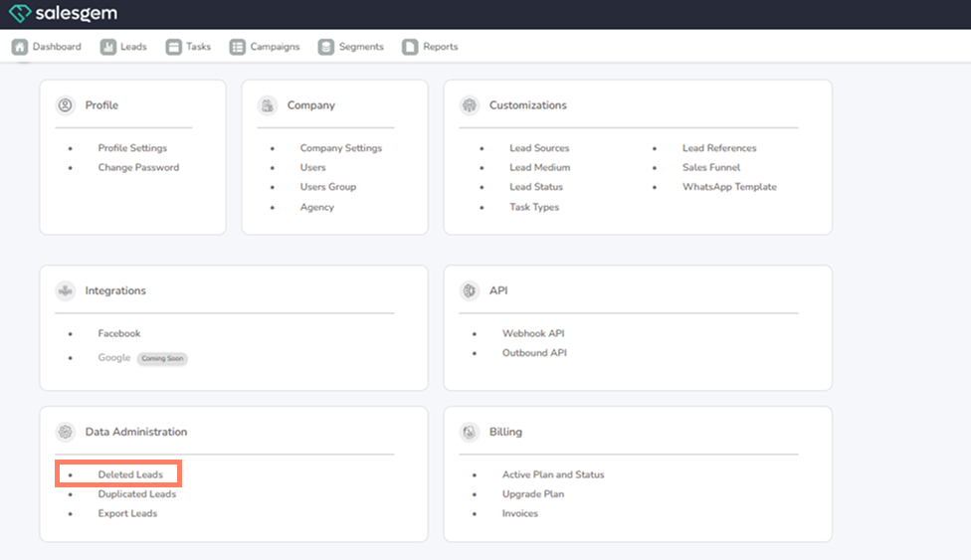The image size is (971, 560).
Task: Click the Data Administration gear icon
Action: 66,432
